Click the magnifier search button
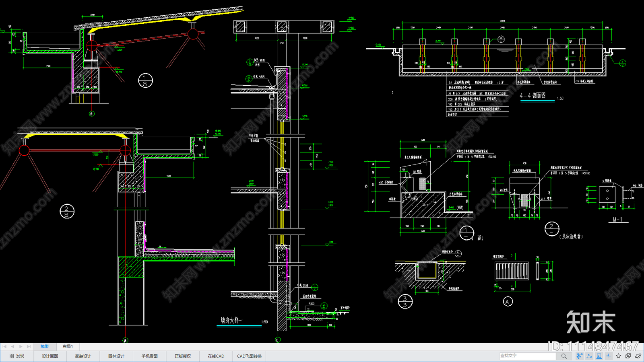This screenshot has width=644, height=362. (564, 356)
